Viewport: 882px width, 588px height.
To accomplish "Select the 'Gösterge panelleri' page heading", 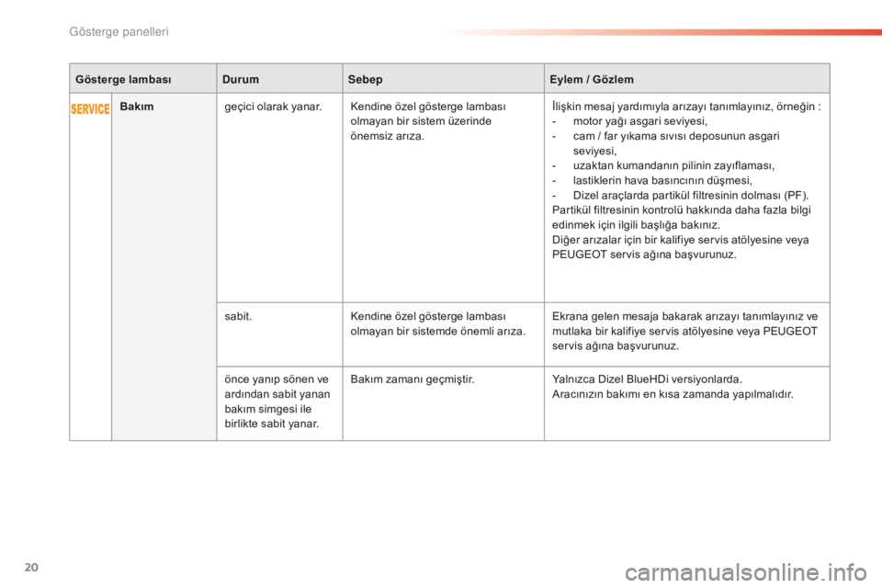I will click(x=119, y=31).
